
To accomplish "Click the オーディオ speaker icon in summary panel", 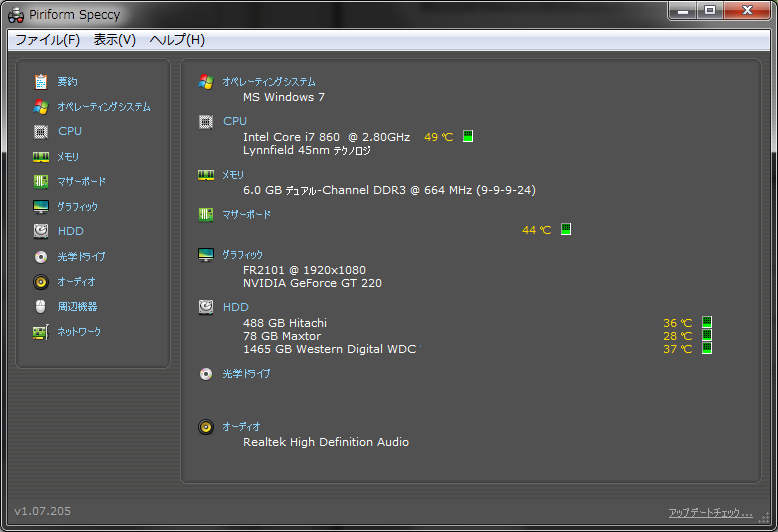I will pyautogui.click(x=206, y=427).
